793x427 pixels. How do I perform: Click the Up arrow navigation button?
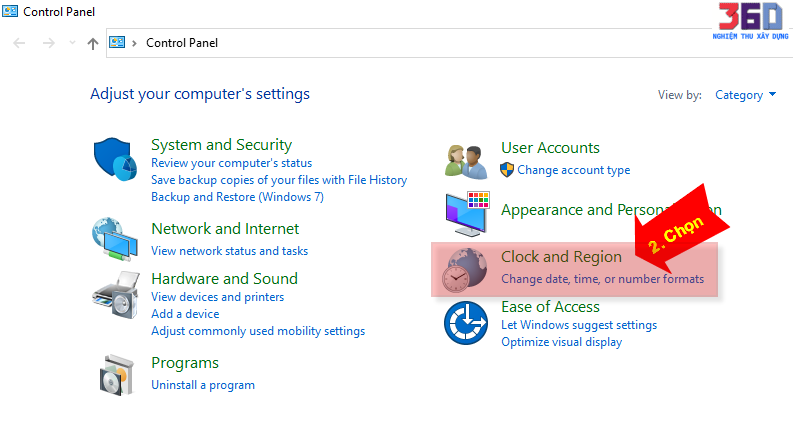click(93, 44)
